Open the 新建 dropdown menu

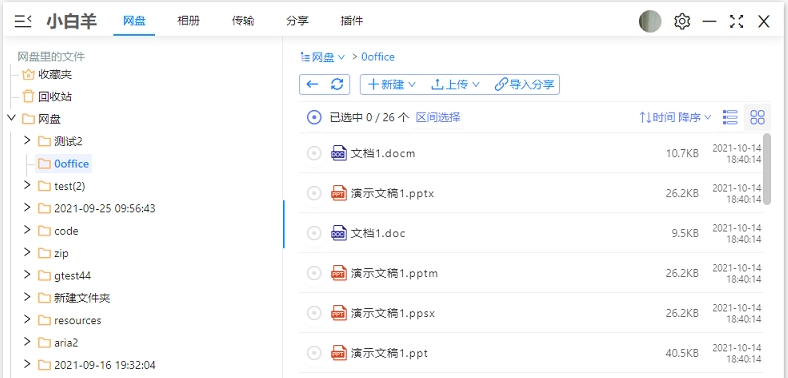click(x=392, y=84)
